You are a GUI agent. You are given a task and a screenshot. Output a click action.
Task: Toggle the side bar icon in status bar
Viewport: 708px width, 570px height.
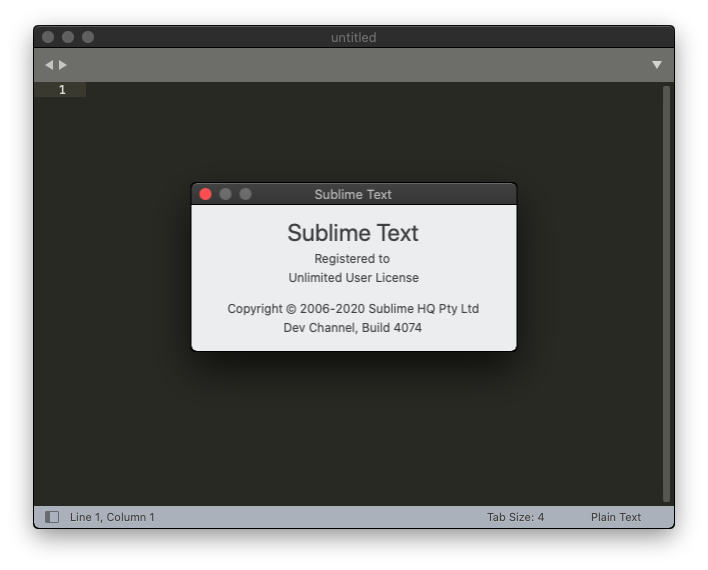(52, 517)
